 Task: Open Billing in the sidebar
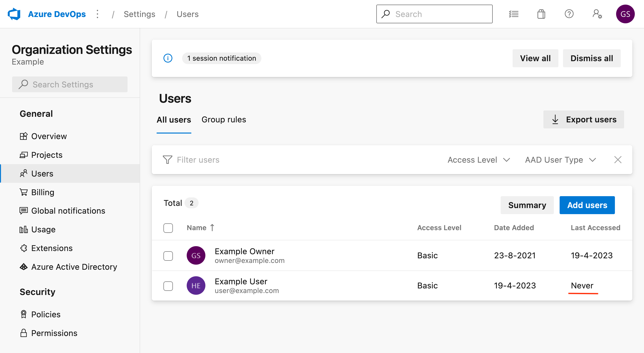coord(70,192)
